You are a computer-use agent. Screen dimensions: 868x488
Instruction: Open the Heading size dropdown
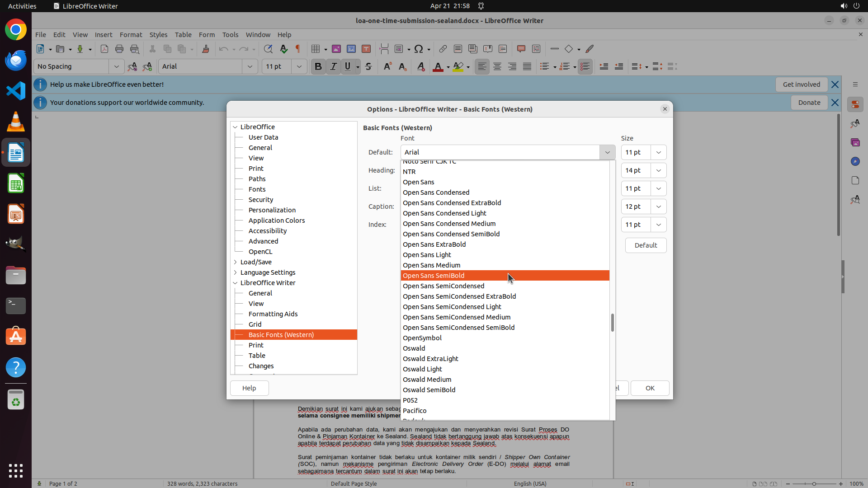point(658,170)
